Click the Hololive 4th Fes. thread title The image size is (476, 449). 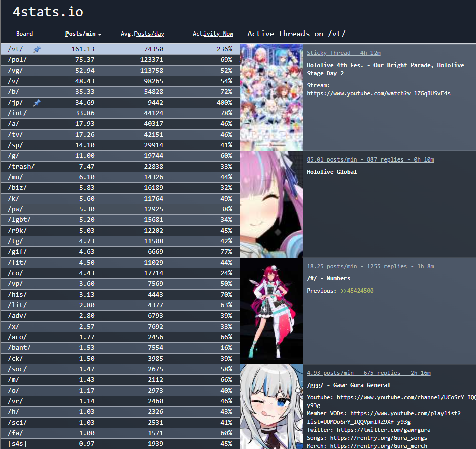pyautogui.click(x=385, y=69)
